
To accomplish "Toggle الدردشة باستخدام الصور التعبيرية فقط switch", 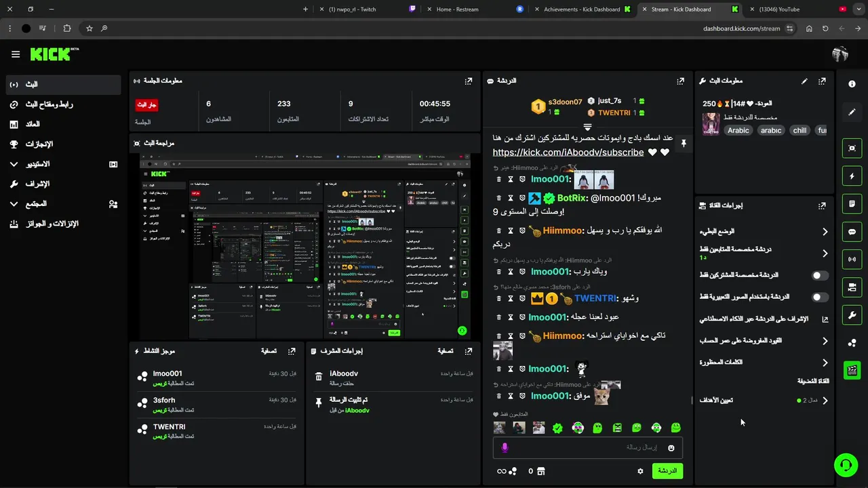I will point(820,297).
